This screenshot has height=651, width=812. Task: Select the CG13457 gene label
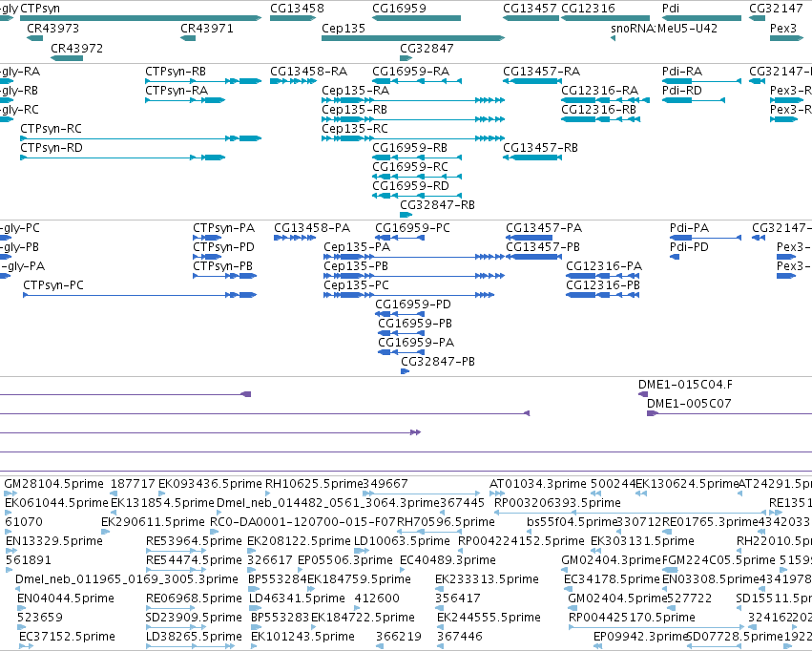click(x=530, y=9)
